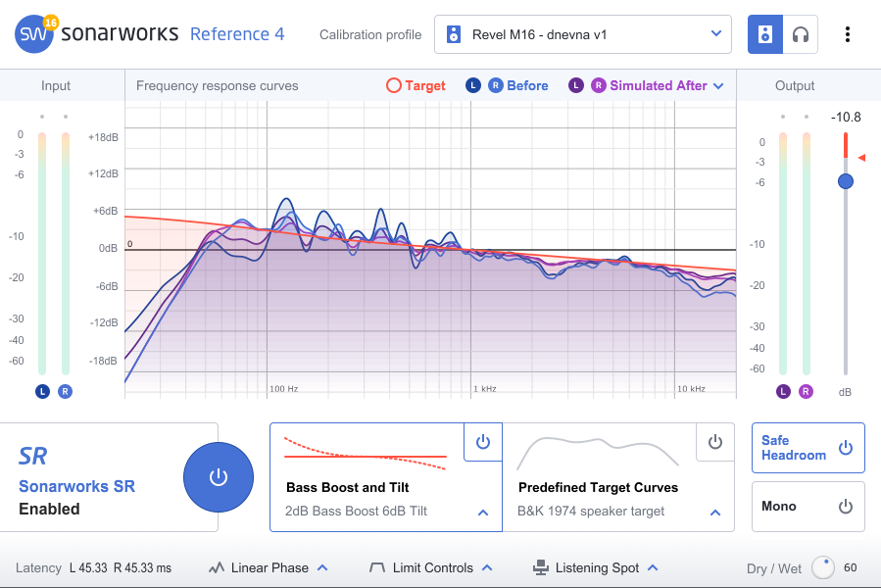Expand the Bass Boost and Tilt settings chevron
Screen dimensions: 881x588
[x=483, y=513]
